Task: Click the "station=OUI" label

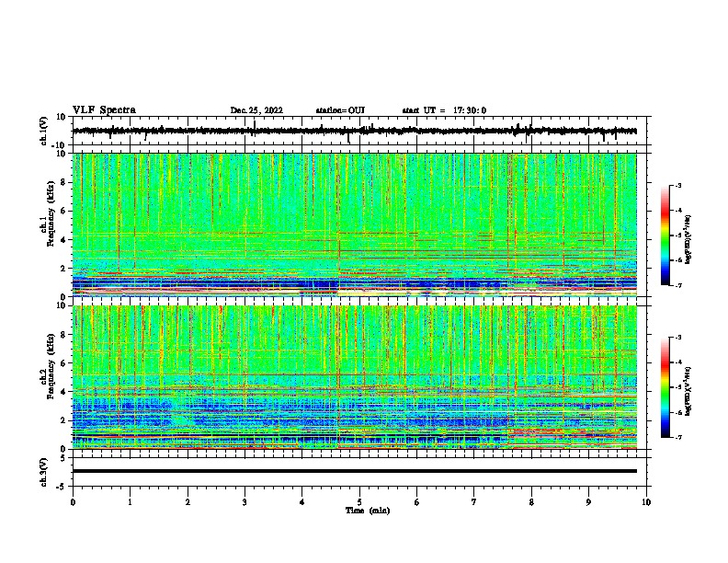Action: click(x=340, y=110)
